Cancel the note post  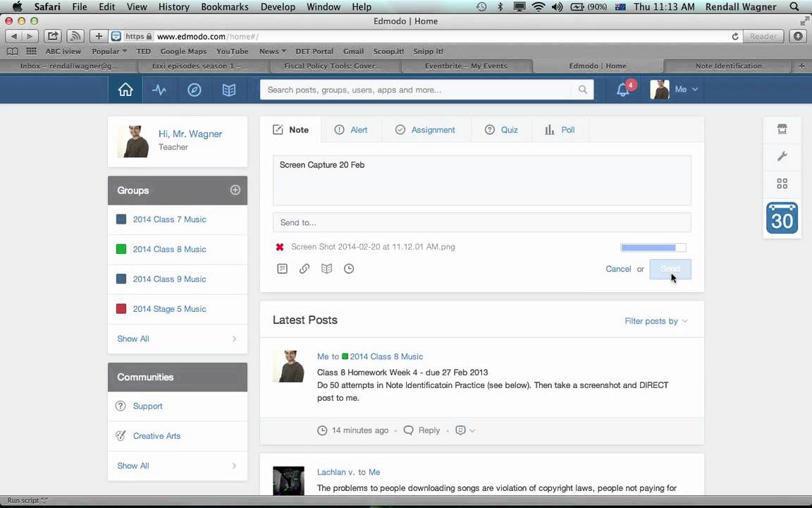(618, 269)
